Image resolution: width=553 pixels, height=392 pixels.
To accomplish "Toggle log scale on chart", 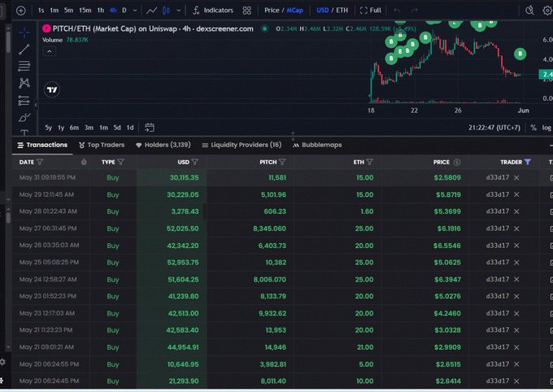I will click(x=546, y=128).
